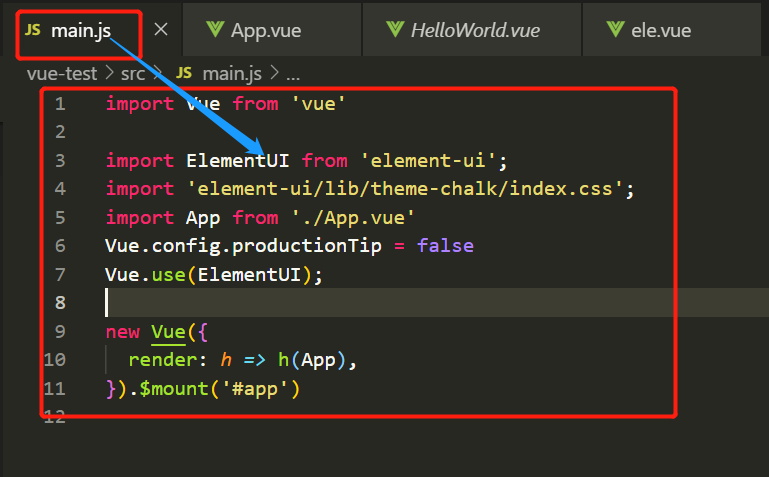Open the breadcrumb ellipsis symbol list
This screenshot has width=769, height=477.
pyautogui.click(x=293, y=75)
